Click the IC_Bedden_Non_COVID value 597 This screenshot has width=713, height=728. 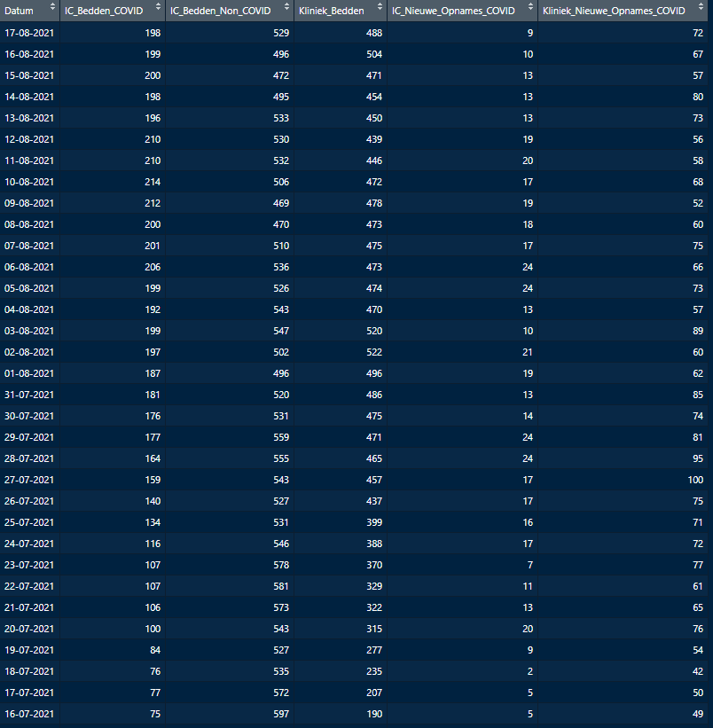point(281,714)
